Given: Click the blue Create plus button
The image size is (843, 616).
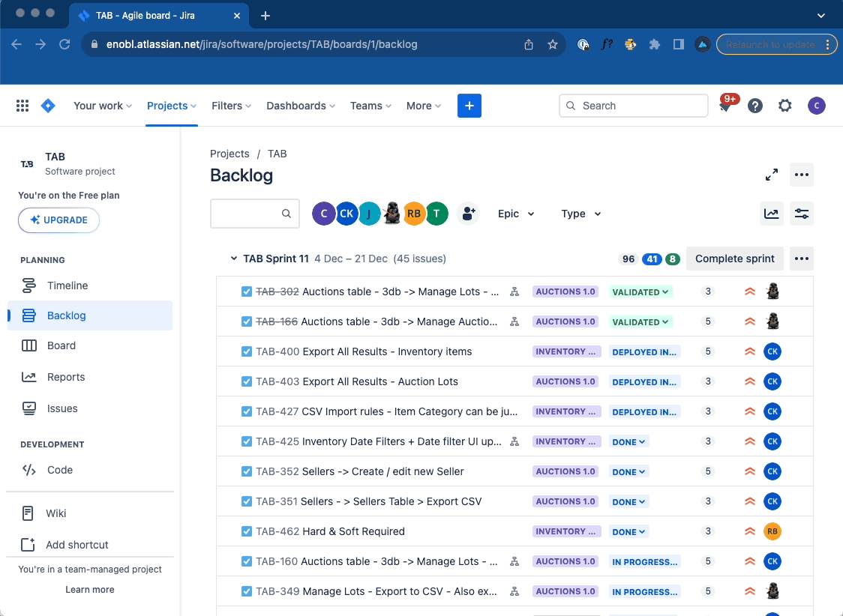Looking at the screenshot, I should click(469, 106).
